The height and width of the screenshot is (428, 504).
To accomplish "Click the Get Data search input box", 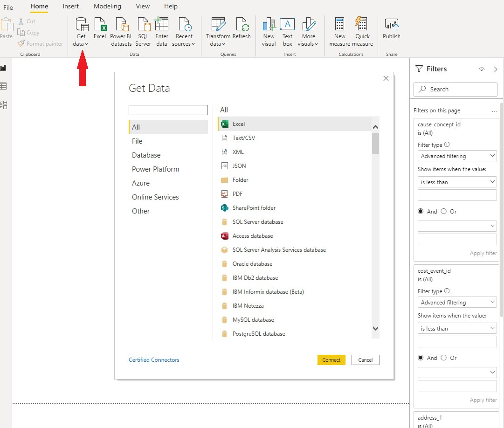I will click(168, 110).
